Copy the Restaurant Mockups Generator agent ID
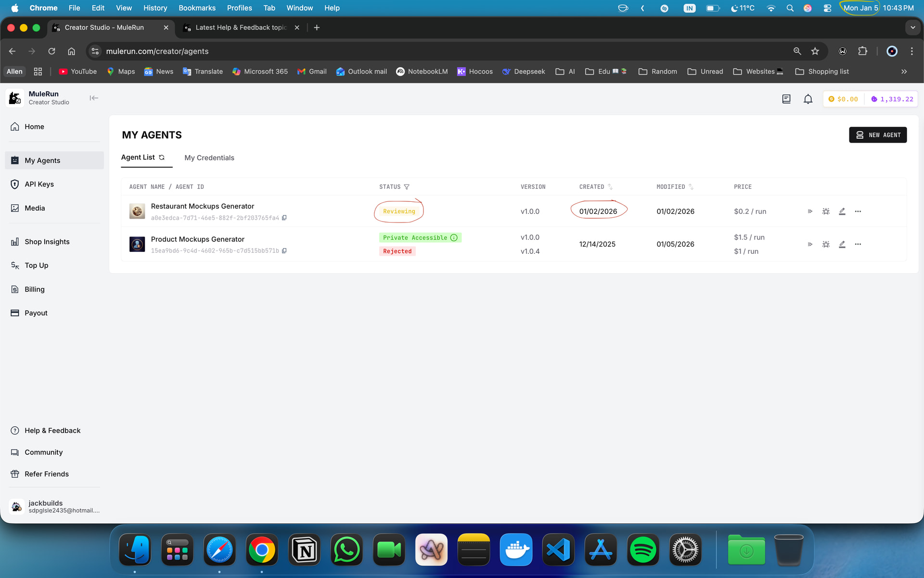 tap(284, 218)
